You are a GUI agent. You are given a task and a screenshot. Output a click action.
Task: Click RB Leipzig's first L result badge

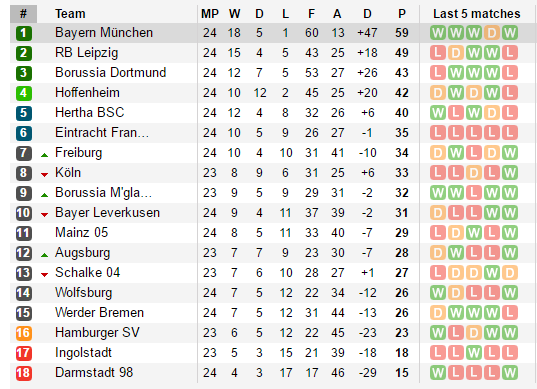[438, 53]
